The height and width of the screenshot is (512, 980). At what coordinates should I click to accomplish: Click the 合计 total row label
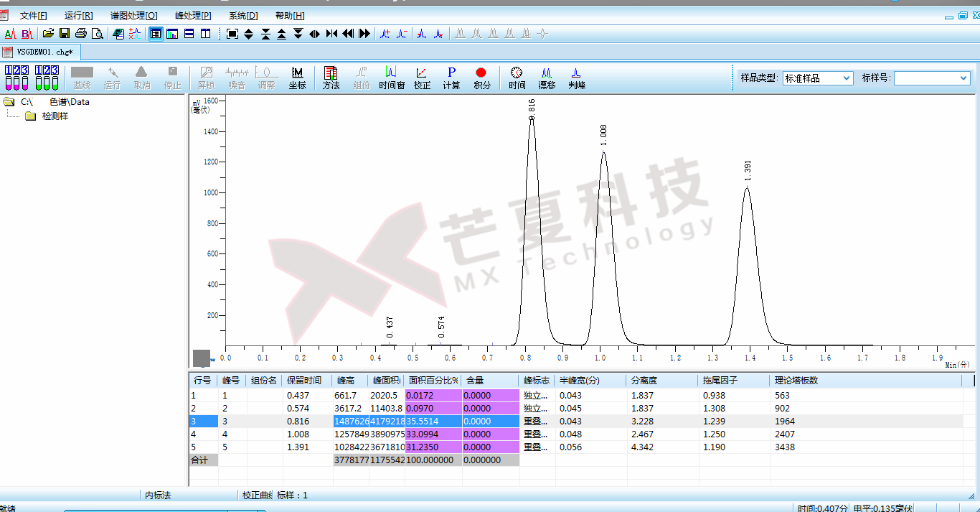click(x=203, y=460)
